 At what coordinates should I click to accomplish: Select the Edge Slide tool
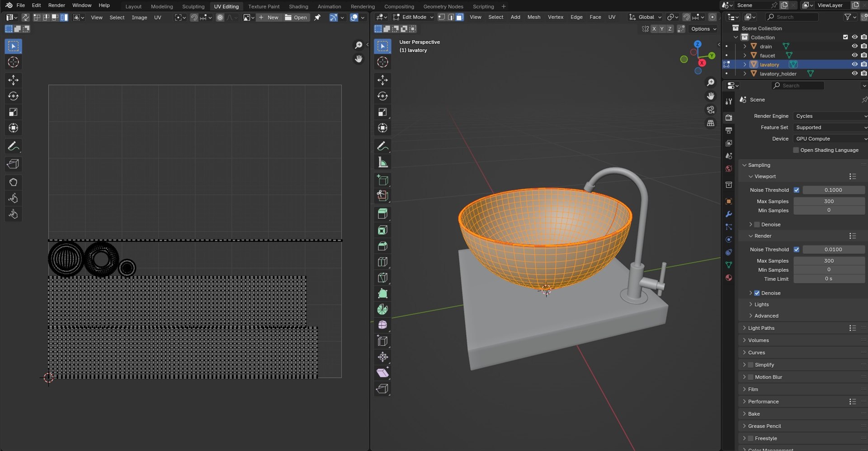click(x=382, y=341)
